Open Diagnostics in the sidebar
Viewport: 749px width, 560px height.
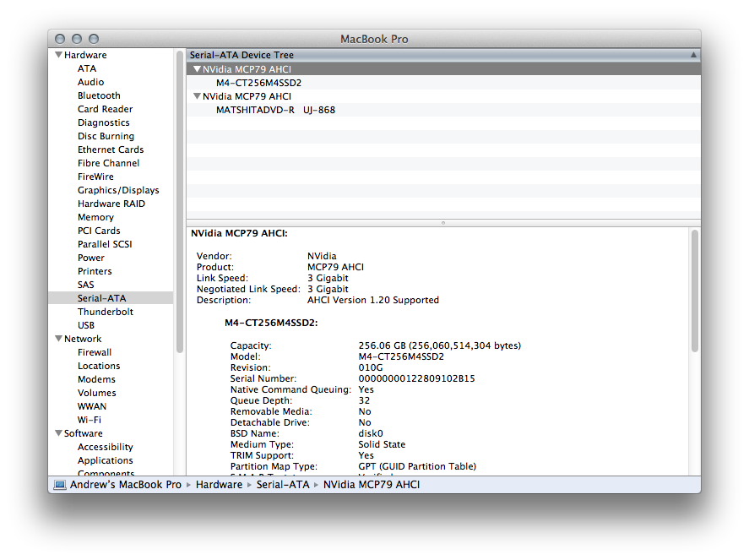pos(104,122)
